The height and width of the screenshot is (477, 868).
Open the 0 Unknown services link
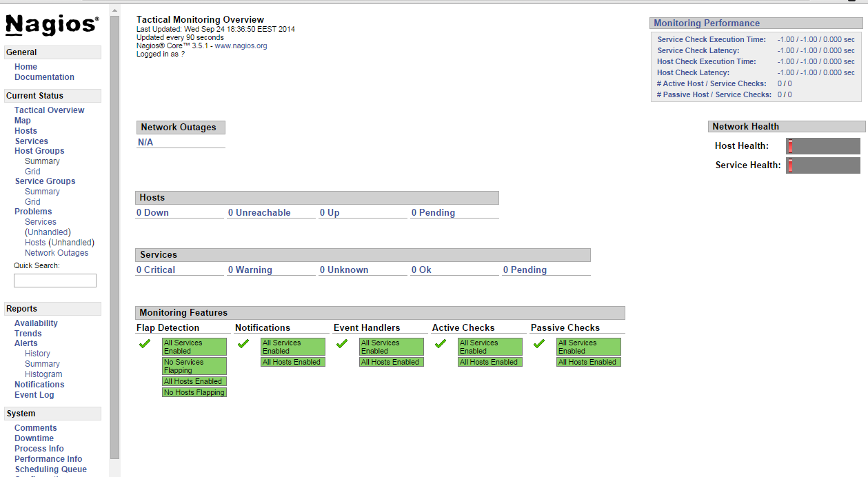[x=344, y=270]
